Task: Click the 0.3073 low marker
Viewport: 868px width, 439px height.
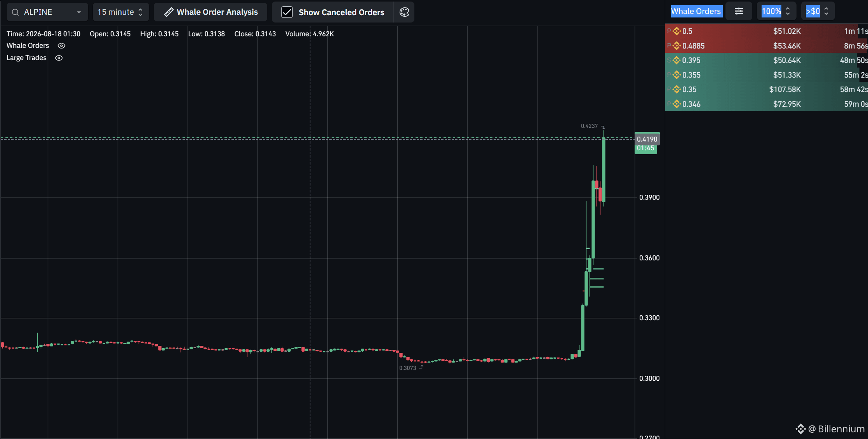Action: click(x=407, y=368)
